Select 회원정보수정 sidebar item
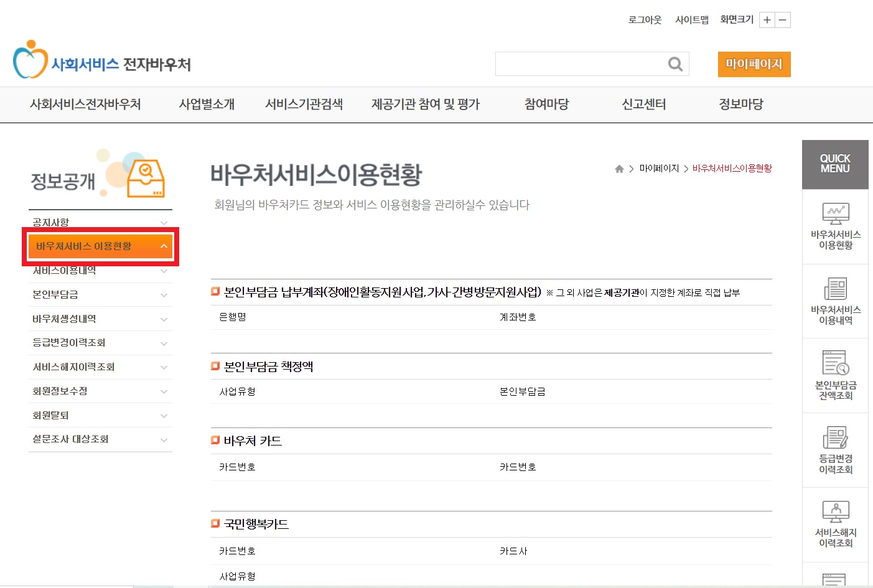The height and width of the screenshot is (588, 873). click(x=100, y=391)
